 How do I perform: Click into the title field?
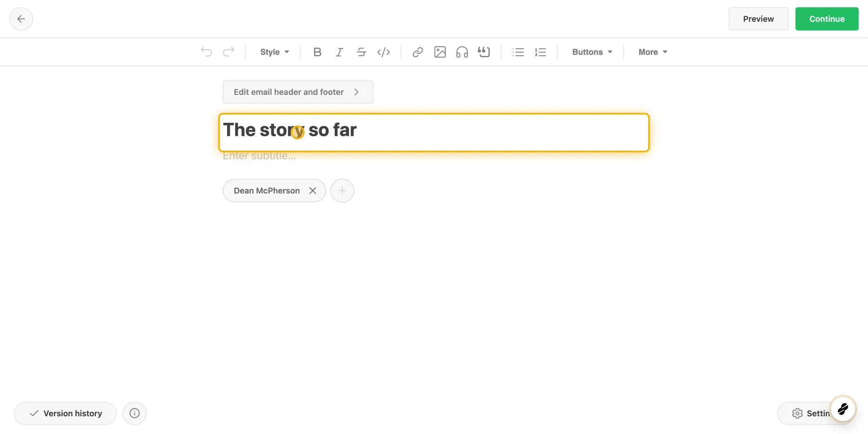pos(434,132)
